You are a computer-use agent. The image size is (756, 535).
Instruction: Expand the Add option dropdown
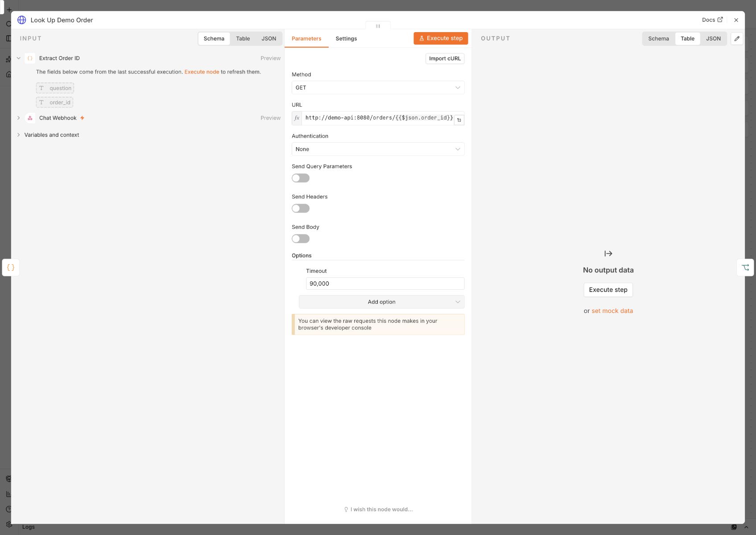(381, 302)
